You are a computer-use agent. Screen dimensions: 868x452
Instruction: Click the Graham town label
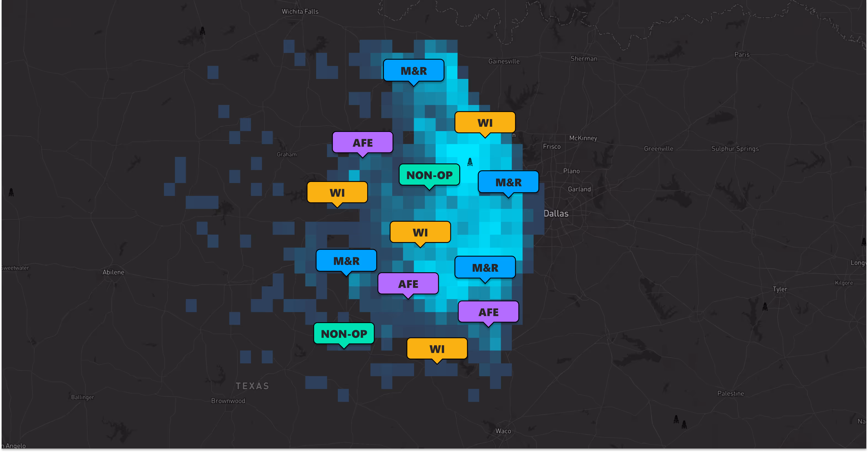pyautogui.click(x=287, y=155)
